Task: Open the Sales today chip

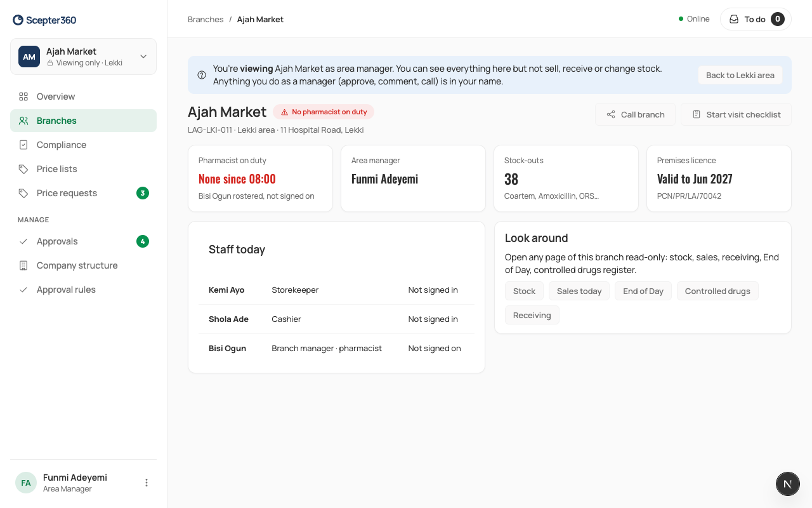Action: click(x=579, y=291)
